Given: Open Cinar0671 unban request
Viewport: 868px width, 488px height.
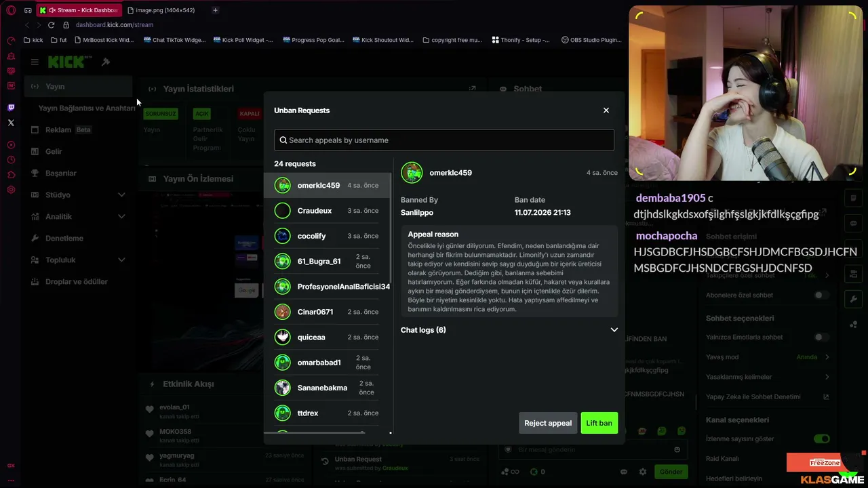Looking at the screenshot, I should pyautogui.click(x=328, y=312).
